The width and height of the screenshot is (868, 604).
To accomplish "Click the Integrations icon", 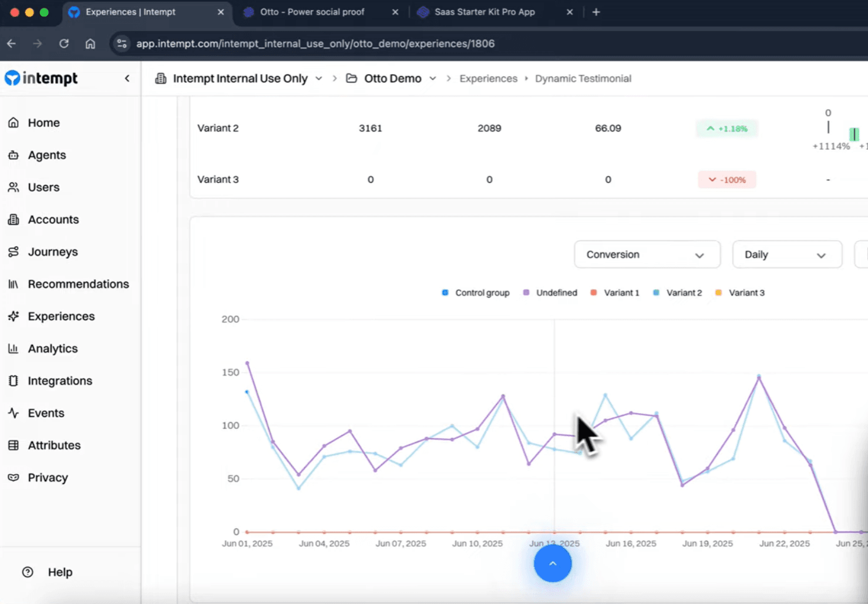I will click(14, 381).
